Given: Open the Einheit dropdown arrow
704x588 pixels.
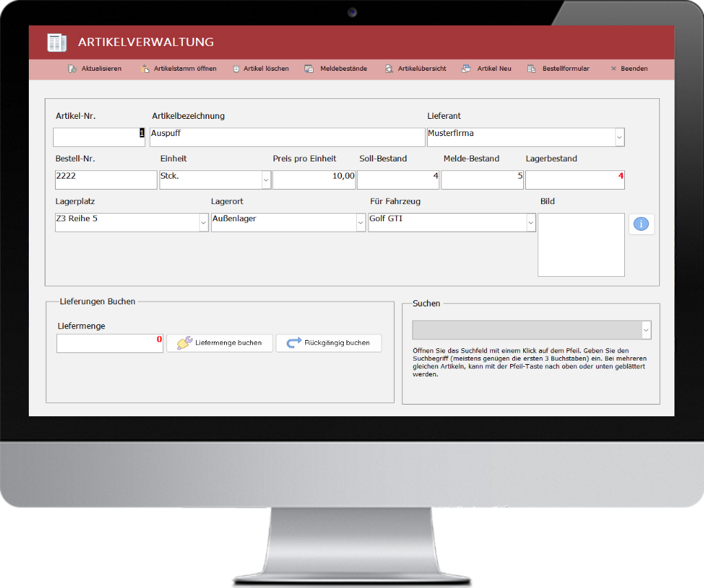Looking at the screenshot, I should [x=266, y=180].
